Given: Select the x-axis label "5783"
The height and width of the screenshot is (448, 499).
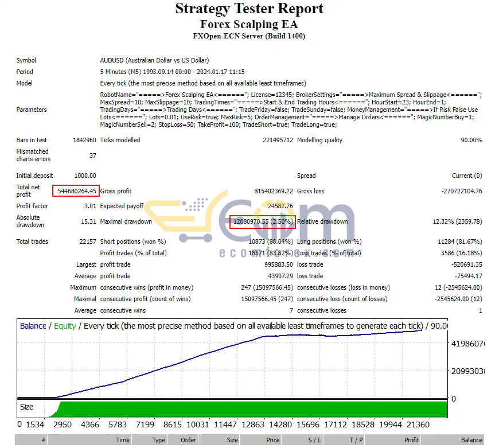Looking at the screenshot, I should [118, 424].
